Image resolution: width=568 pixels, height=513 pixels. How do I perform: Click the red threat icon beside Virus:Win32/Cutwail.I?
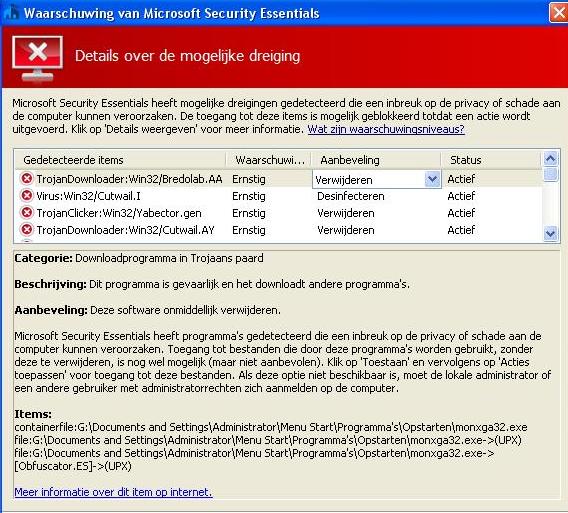click(26, 196)
